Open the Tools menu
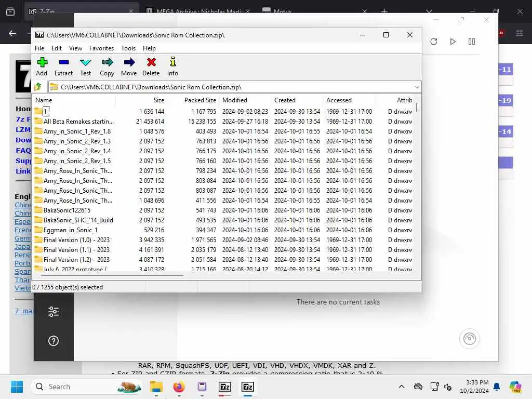Screen dimensions: 532x399 coord(128,48)
